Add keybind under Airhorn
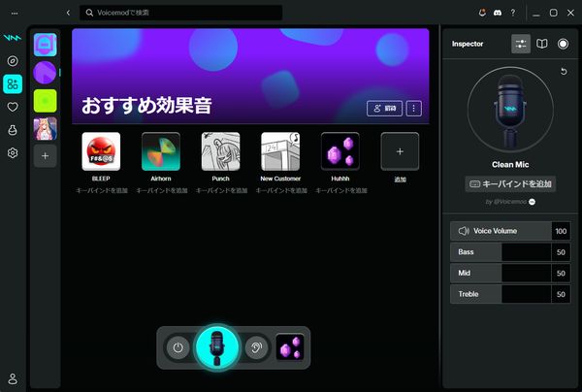 pyautogui.click(x=161, y=190)
